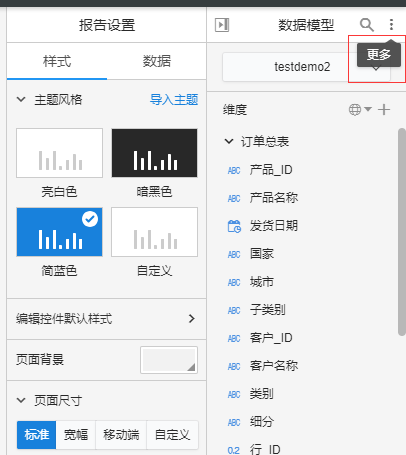Select the 暗黑色 theme thumbnail
The width and height of the screenshot is (406, 455).
[154, 153]
